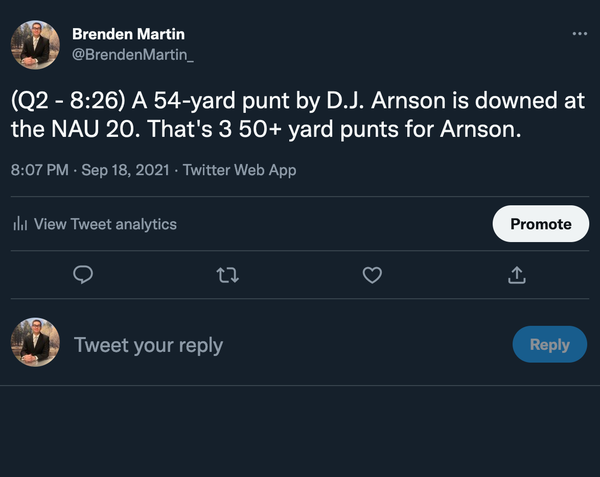This screenshot has height=477, width=600.
Task: Click the share upload arrow icon
Action: (517, 274)
